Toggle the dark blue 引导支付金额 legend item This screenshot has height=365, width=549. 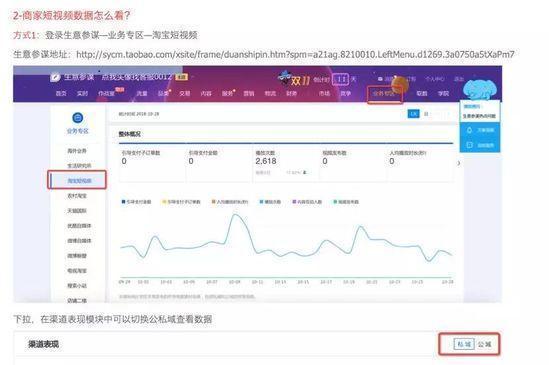[136, 202]
